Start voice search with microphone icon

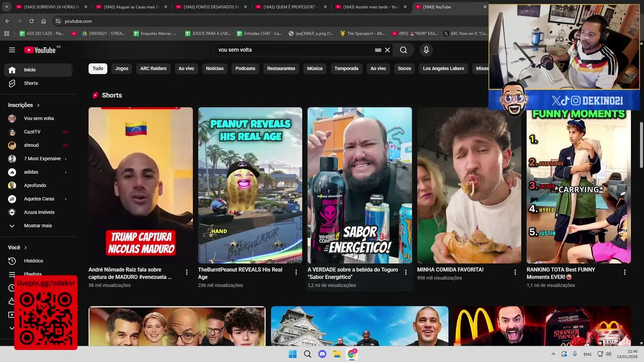tap(426, 50)
